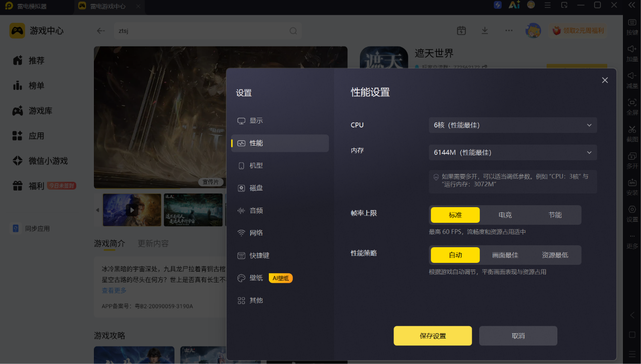Open the title bar hamburger menu

pos(548,5)
